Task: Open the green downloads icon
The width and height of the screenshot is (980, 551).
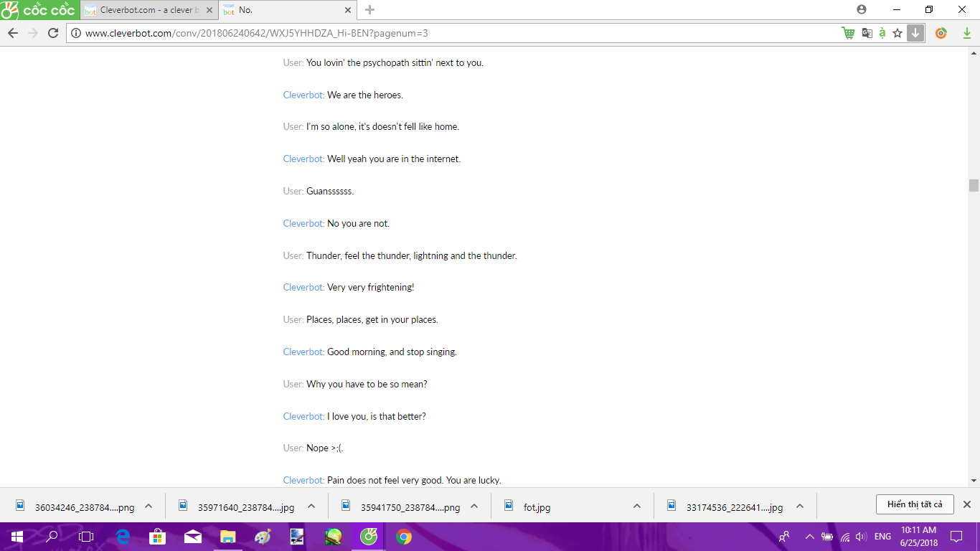Action: point(966,33)
